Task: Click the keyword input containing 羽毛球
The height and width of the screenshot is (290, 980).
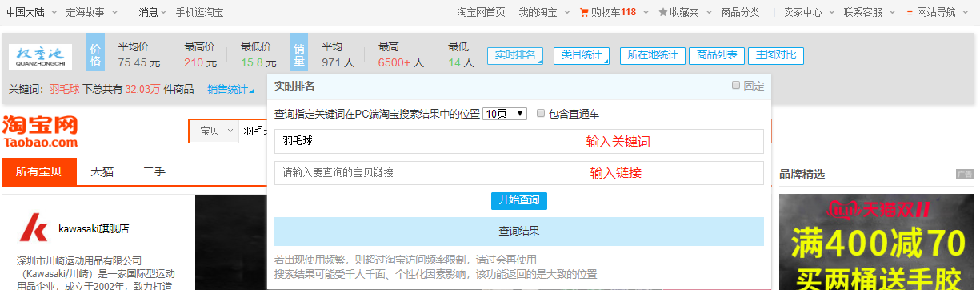Action: click(x=518, y=141)
